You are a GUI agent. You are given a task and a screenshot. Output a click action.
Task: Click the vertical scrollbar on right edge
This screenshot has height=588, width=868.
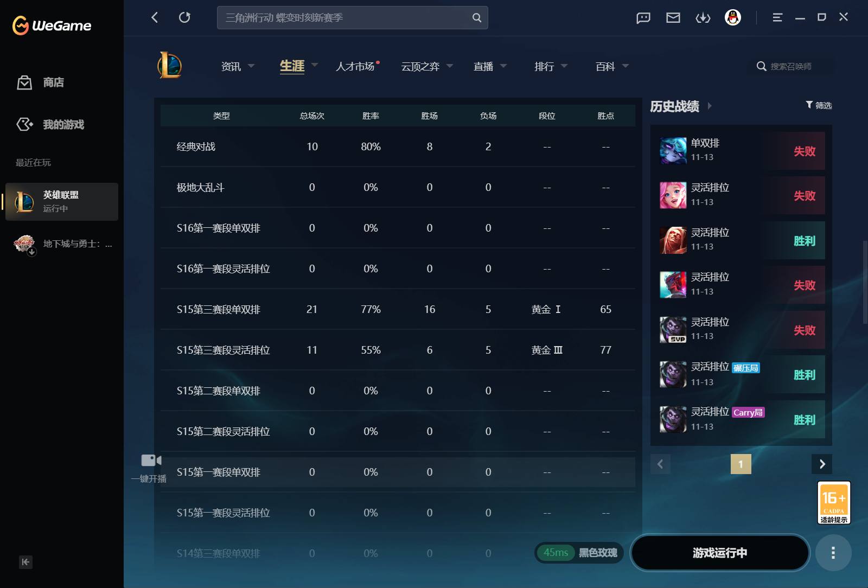pyautogui.click(x=865, y=282)
